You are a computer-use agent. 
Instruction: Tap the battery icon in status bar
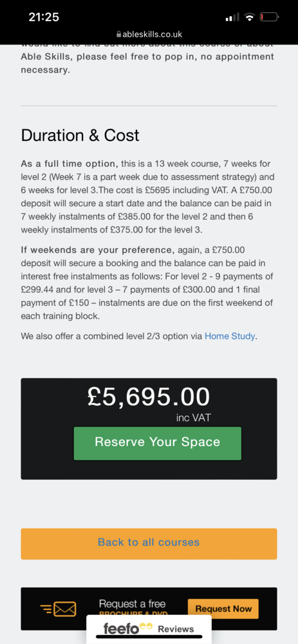click(x=269, y=17)
